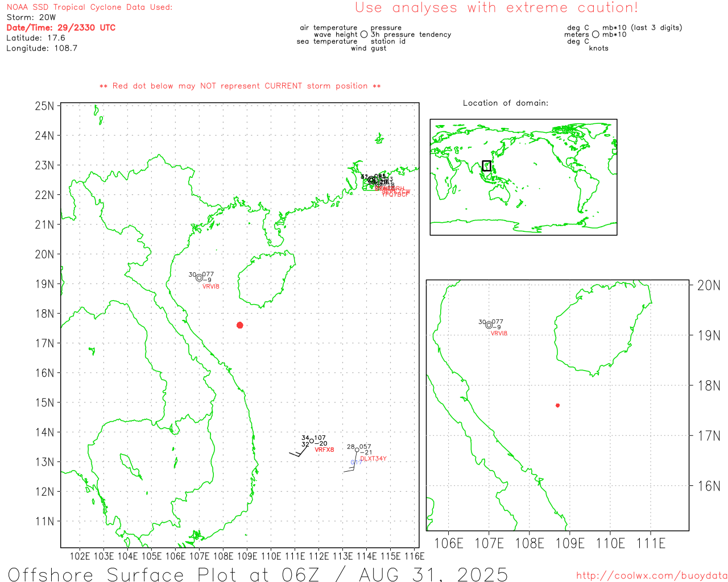The width and height of the screenshot is (728, 582).
Task: Click the 'Location of domain:' label
Action: pyautogui.click(x=506, y=103)
